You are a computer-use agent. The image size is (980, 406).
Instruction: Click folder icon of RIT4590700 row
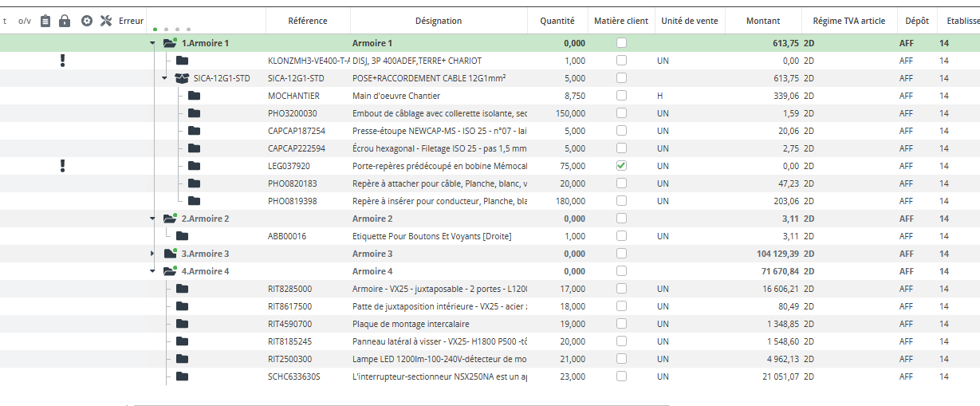click(x=183, y=324)
